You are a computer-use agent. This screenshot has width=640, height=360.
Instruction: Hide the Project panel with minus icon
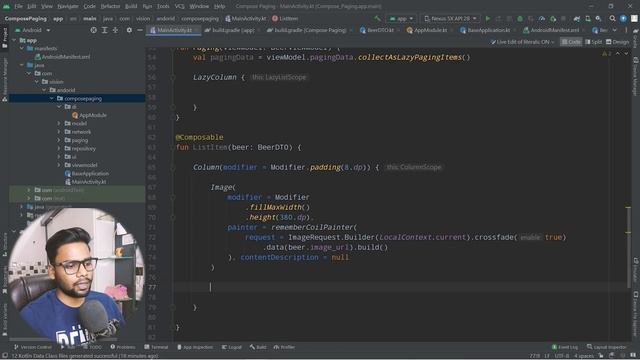(140, 30)
